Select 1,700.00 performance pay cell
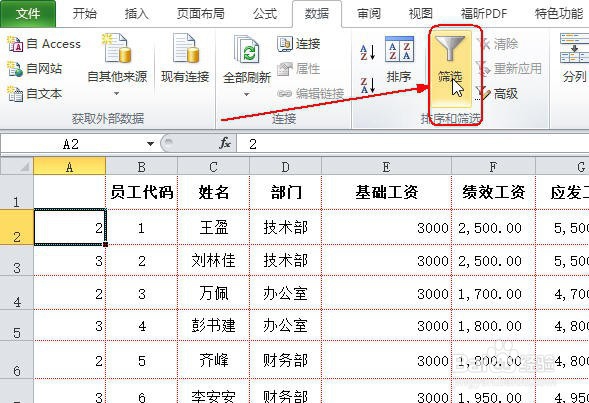This screenshot has height=403, width=589. 493,293
